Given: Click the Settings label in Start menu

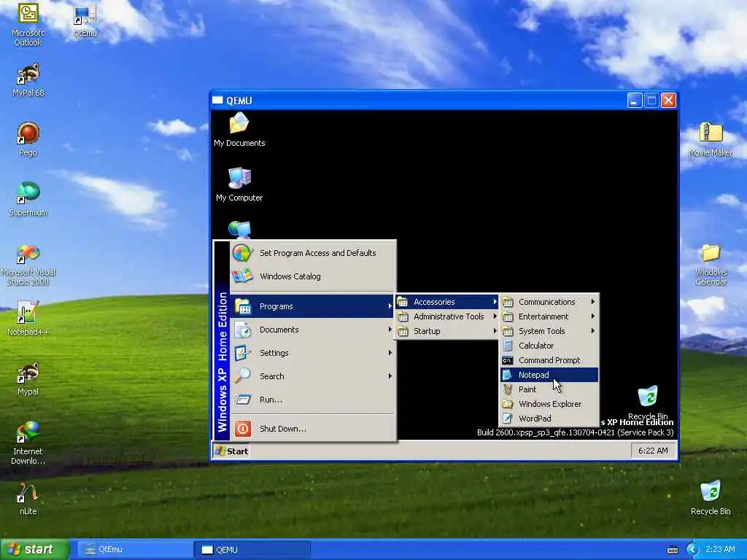Looking at the screenshot, I should 274,353.
